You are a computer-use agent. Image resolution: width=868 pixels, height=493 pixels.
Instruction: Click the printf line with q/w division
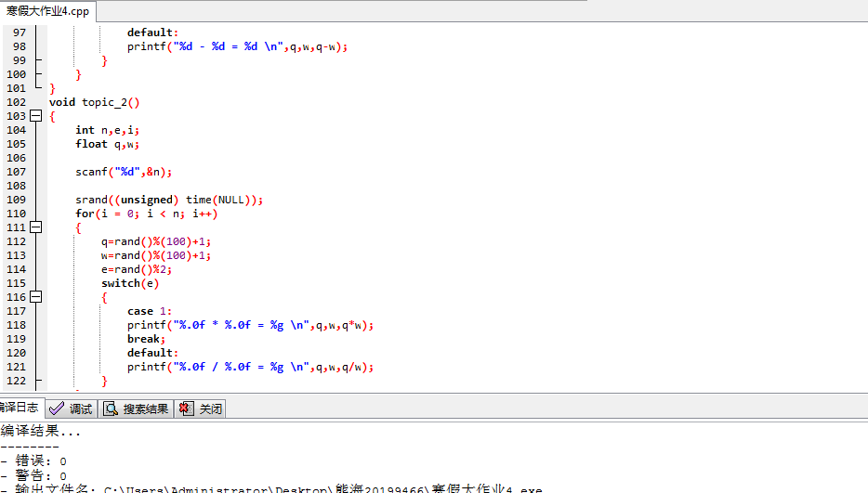point(250,367)
